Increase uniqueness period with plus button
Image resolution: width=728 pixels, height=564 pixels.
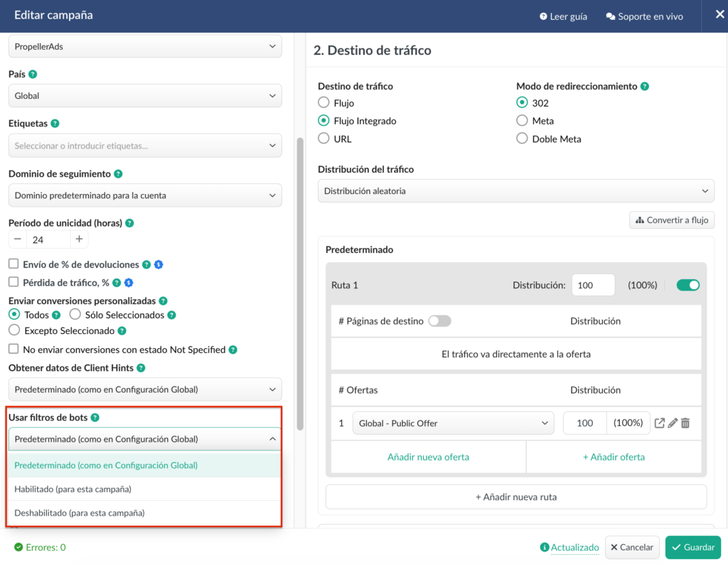[x=79, y=239]
